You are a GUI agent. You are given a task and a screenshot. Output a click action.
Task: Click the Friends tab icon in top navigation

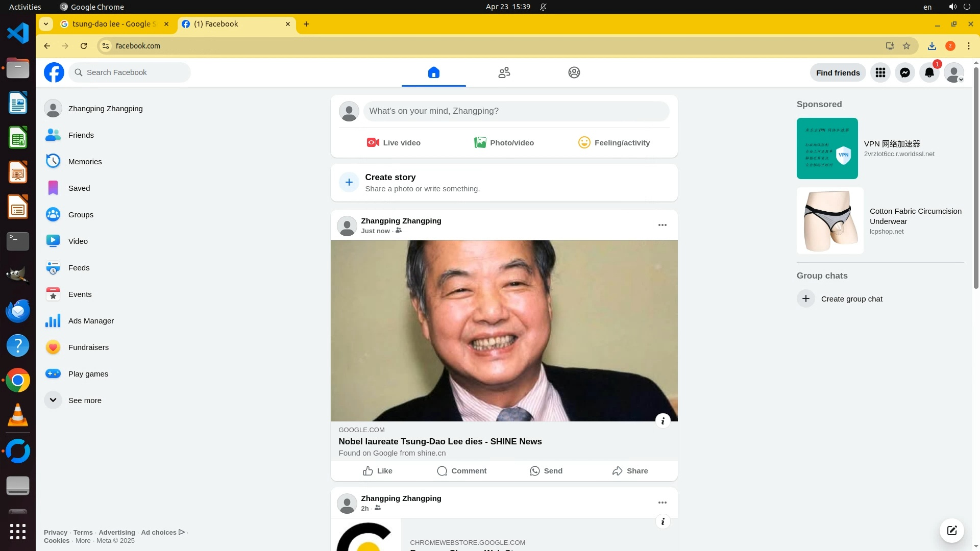[x=504, y=72]
